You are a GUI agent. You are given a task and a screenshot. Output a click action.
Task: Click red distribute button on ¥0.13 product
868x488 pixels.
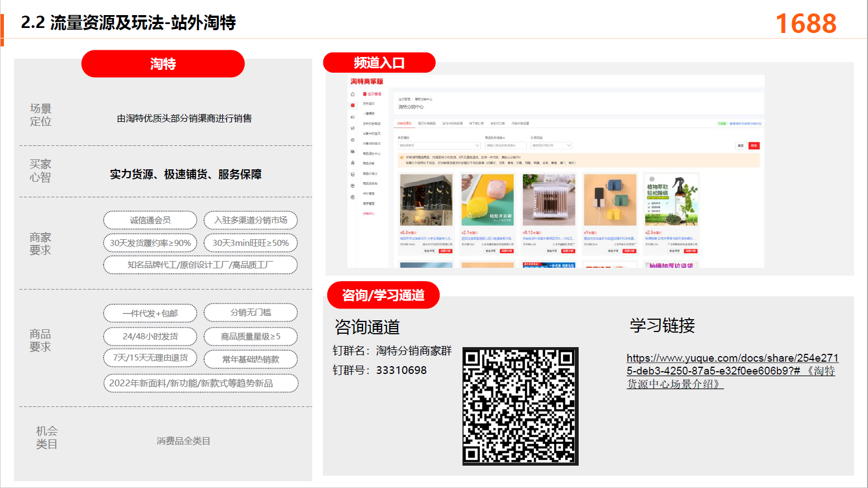(568, 251)
